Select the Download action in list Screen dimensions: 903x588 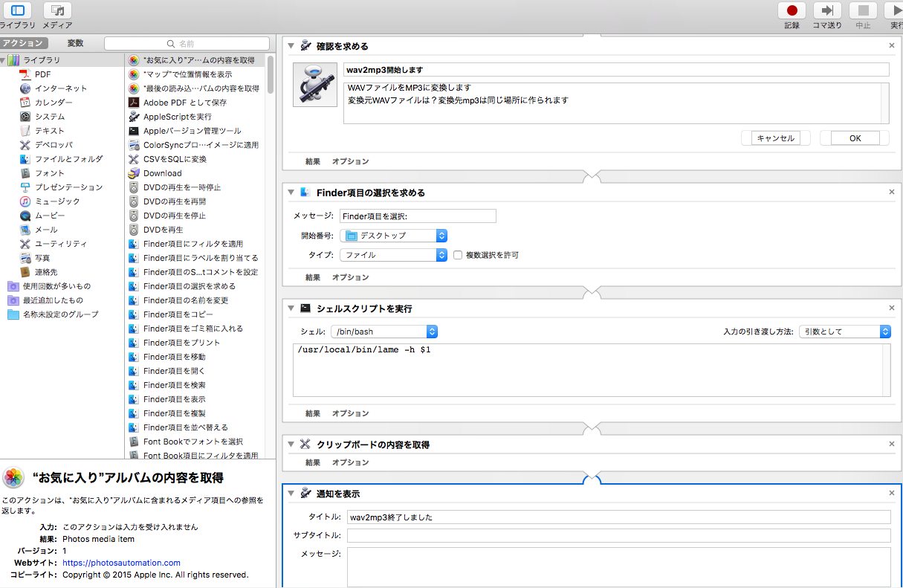[x=162, y=173]
